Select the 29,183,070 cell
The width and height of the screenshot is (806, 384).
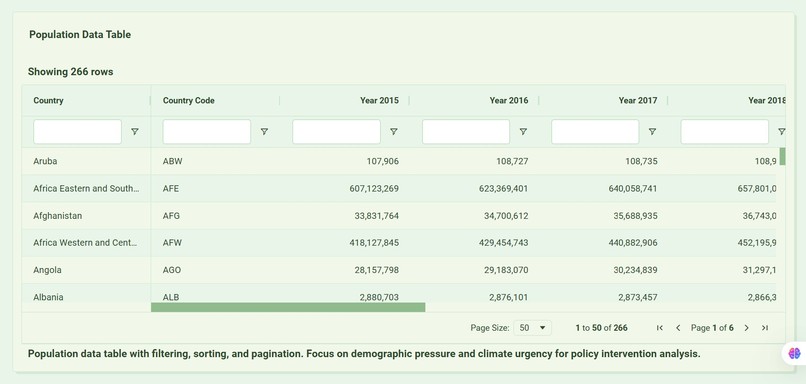pyautogui.click(x=474, y=270)
